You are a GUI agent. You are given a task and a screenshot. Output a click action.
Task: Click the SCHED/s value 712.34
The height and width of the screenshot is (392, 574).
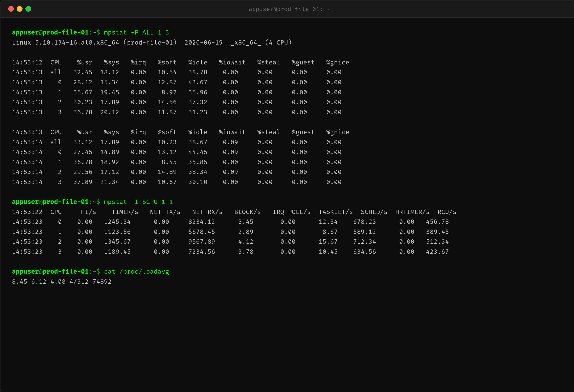coord(364,242)
